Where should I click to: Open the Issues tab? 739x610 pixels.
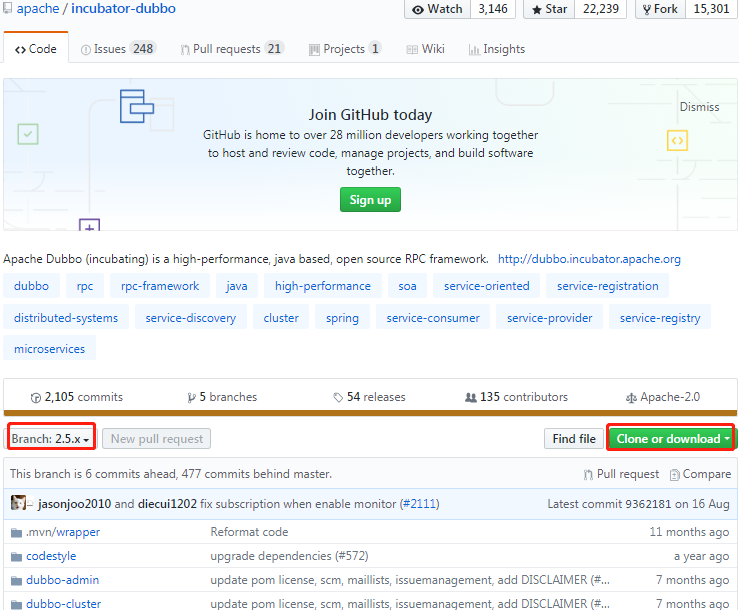point(118,49)
